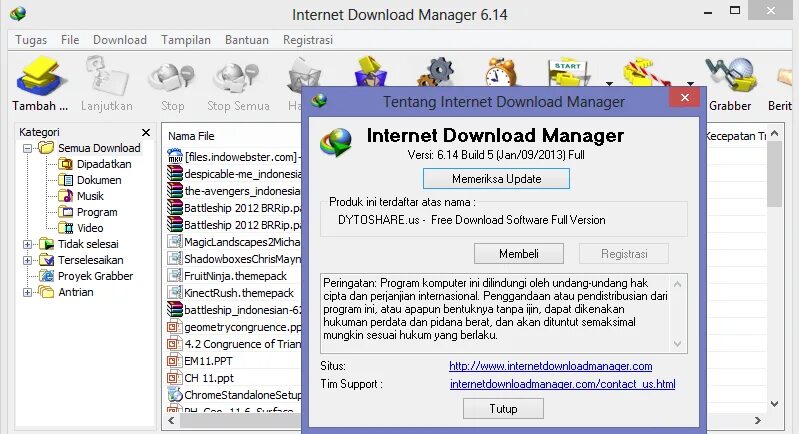Open Options via the gear toolbar icon

(437, 72)
